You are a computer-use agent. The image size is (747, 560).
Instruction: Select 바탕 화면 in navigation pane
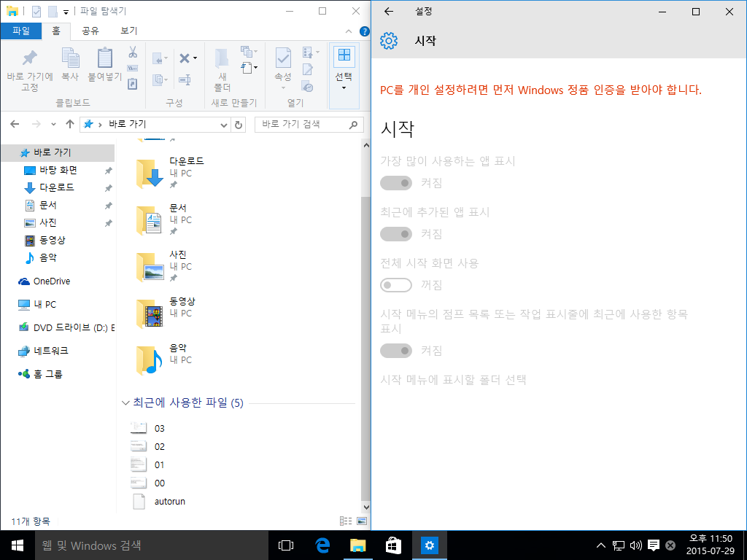(58, 170)
